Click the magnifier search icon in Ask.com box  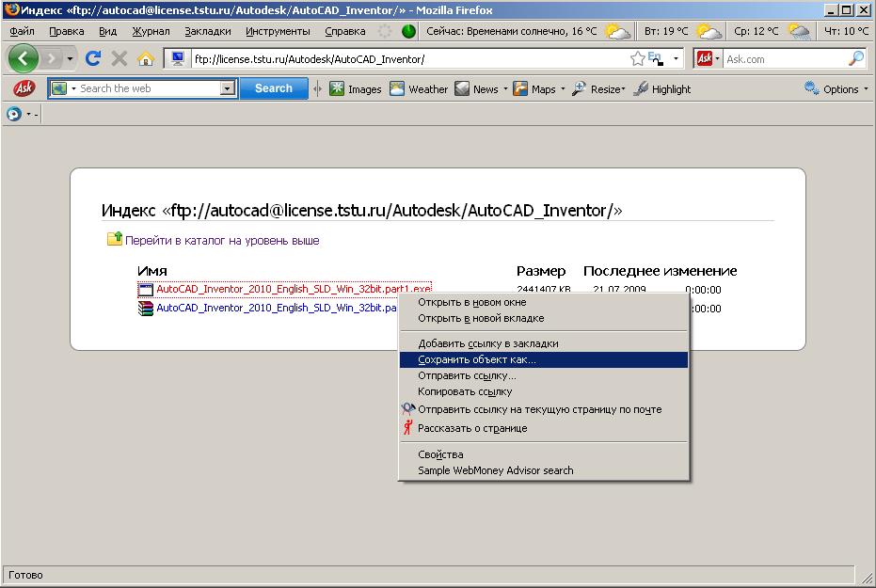(856, 58)
